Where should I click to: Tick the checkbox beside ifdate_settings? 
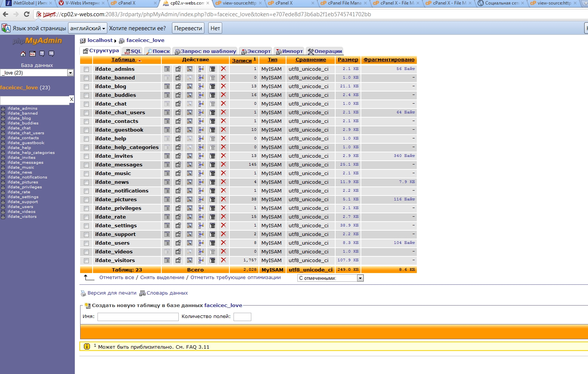[x=87, y=226]
